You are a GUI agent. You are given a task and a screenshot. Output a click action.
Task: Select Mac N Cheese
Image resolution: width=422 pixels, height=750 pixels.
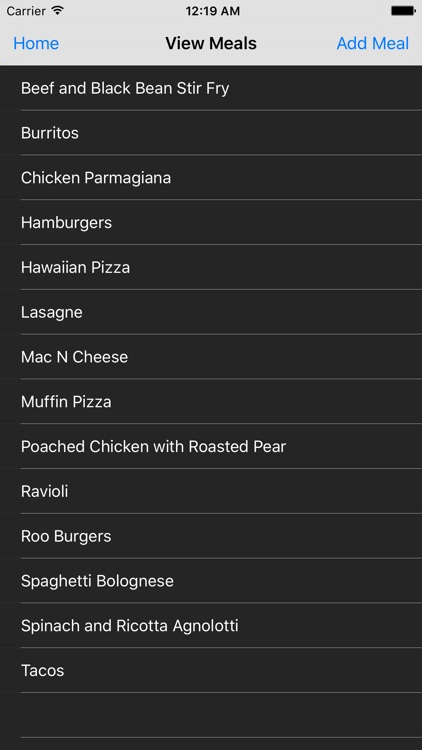pyautogui.click(x=211, y=357)
